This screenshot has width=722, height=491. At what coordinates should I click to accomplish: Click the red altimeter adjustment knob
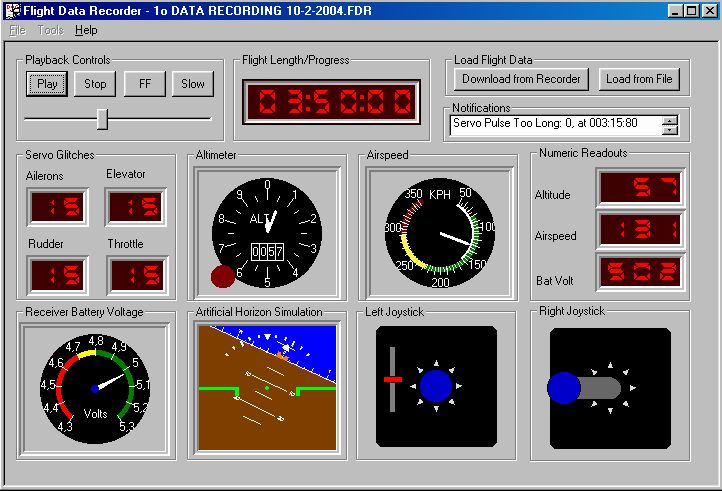[x=223, y=277]
